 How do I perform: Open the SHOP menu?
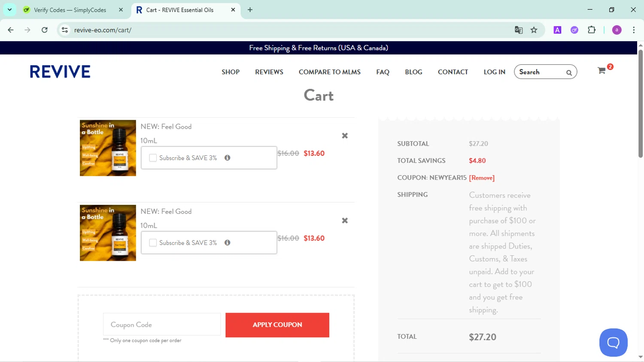pyautogui.click(x=231, y=72)
